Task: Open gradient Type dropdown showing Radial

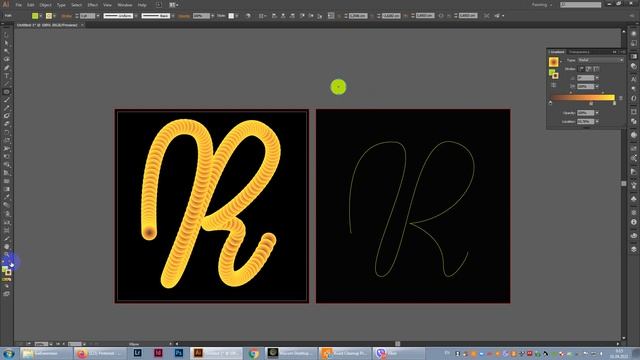Action: click(x=601, y=60)
